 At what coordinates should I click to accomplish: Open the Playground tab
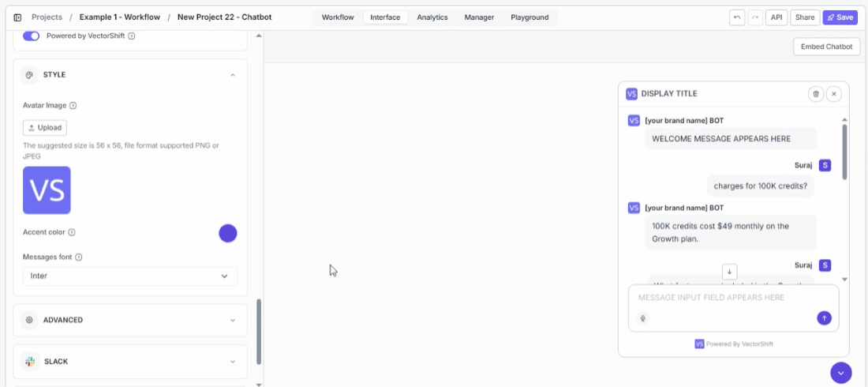pos(529,17)
